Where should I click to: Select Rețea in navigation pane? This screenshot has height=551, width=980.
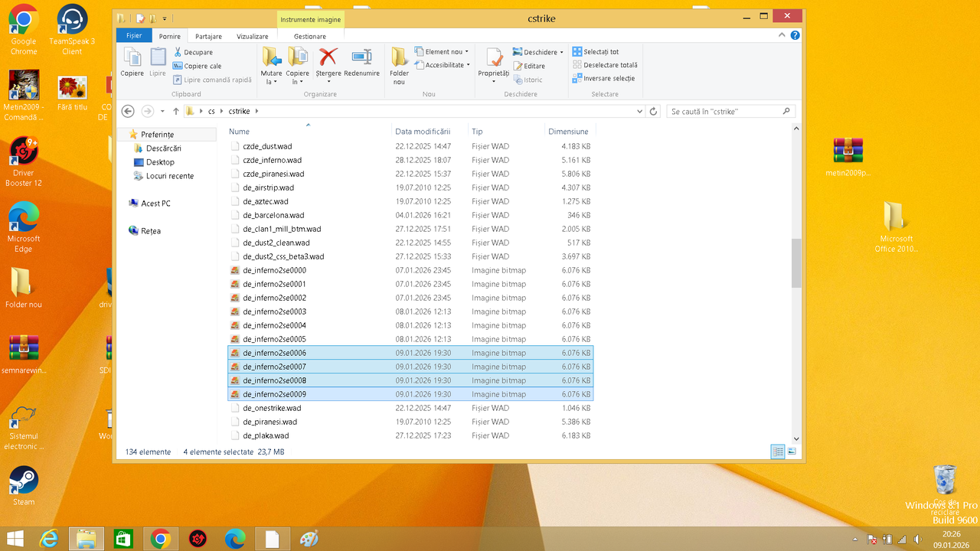150,230
